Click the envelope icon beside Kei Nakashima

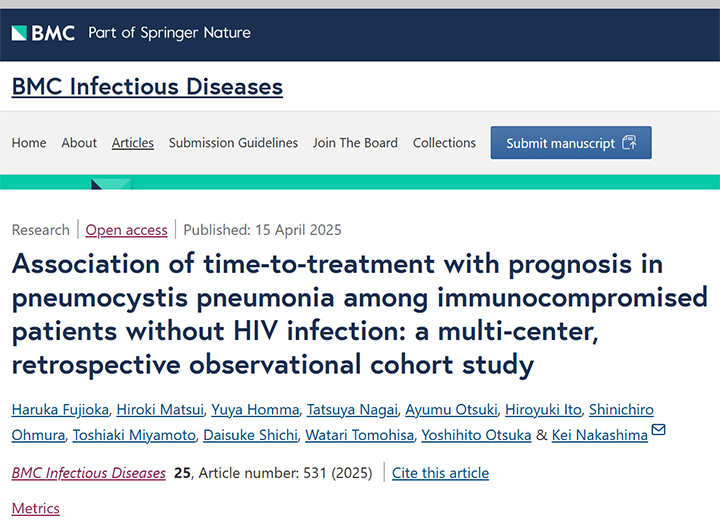coord(658,429)
